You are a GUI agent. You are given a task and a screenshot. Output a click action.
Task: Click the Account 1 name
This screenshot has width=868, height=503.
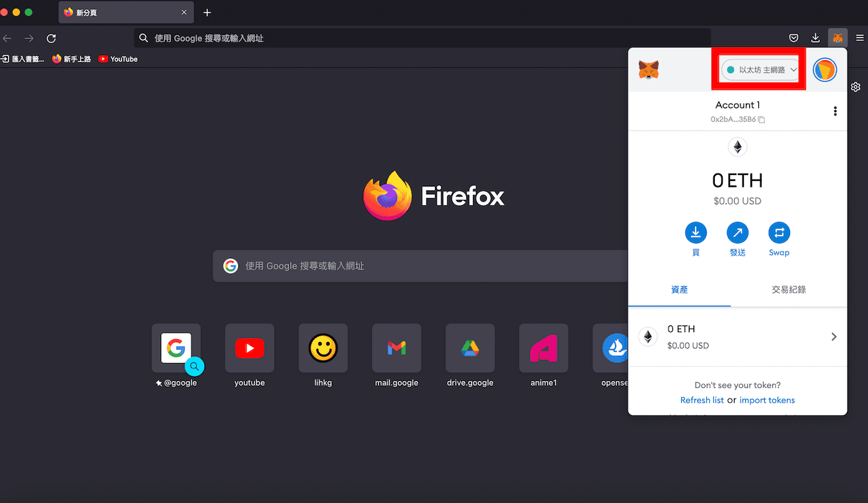pos(738,105)
